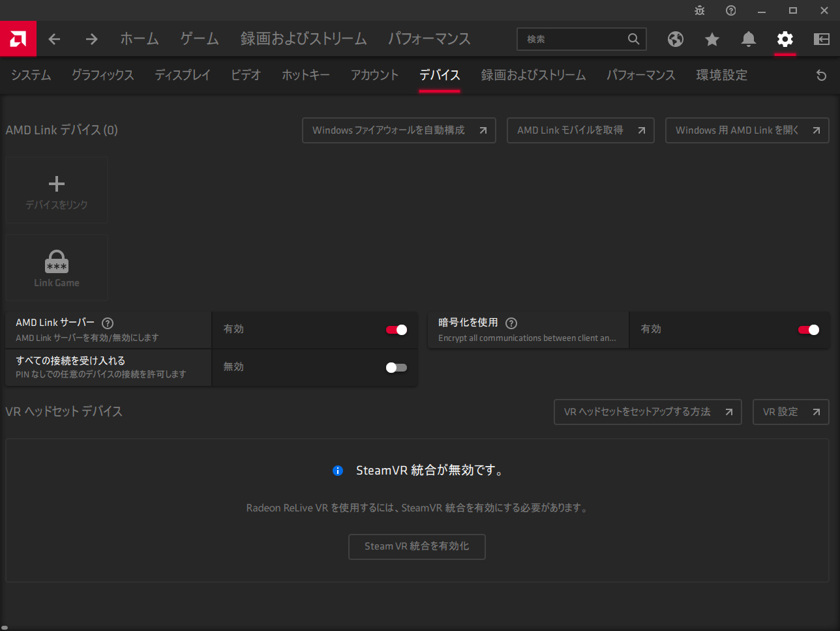Click the デバイスをリンク plus tile
The width and height of the screenshot is (840, 631).
[x=57, y=190]
